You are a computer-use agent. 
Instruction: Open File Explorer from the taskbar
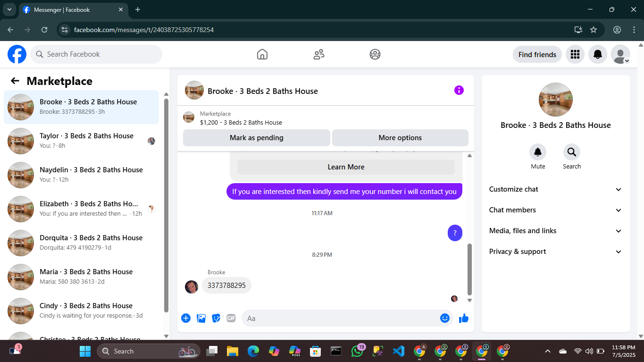tap(233, 351)
